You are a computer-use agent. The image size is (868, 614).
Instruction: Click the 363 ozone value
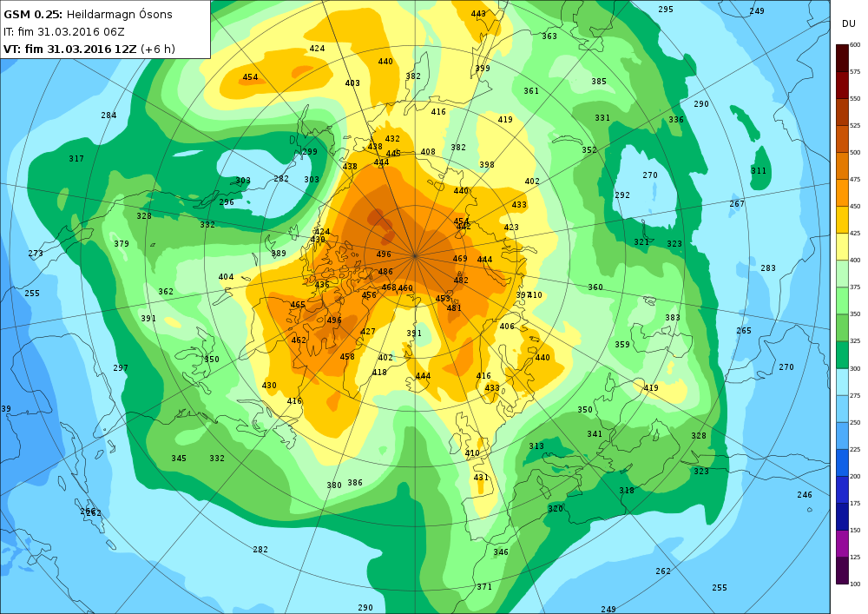549,36
